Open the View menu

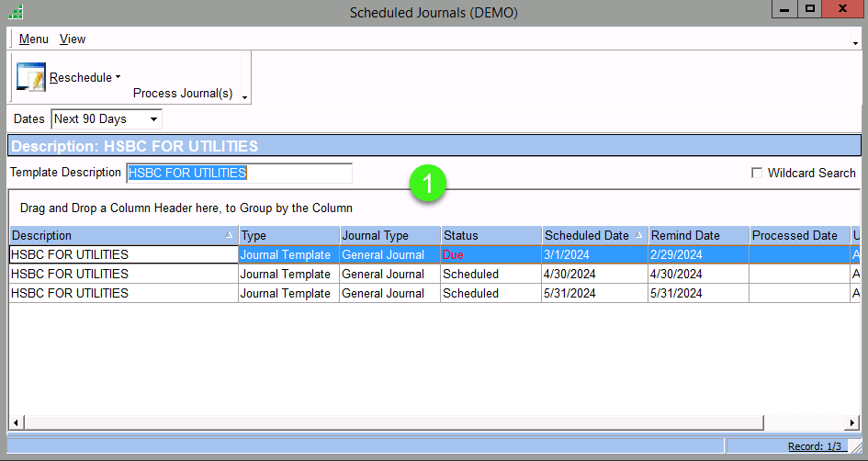tap(73, 39)
